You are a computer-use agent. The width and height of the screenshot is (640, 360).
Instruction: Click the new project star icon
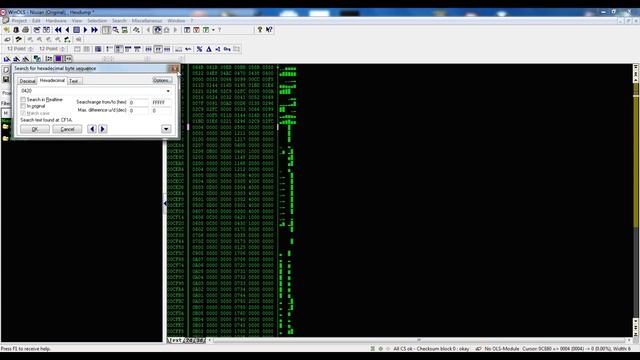click(7, 30)
